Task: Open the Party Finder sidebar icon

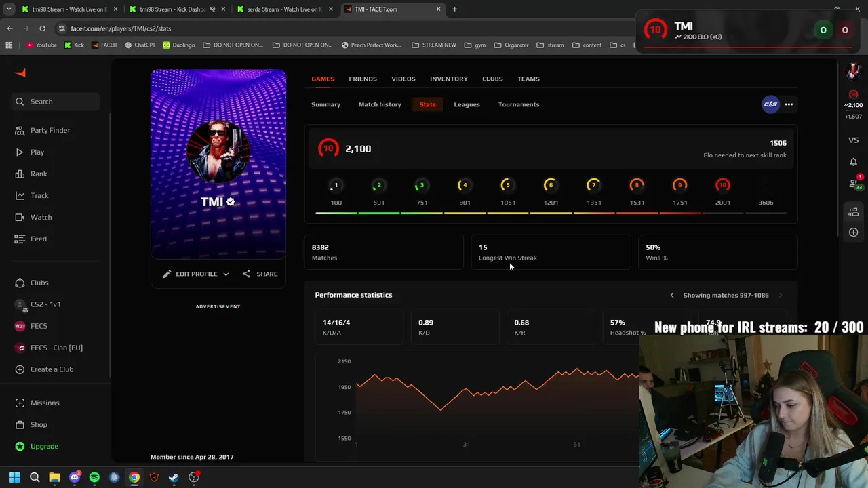Action: [20, 130]
